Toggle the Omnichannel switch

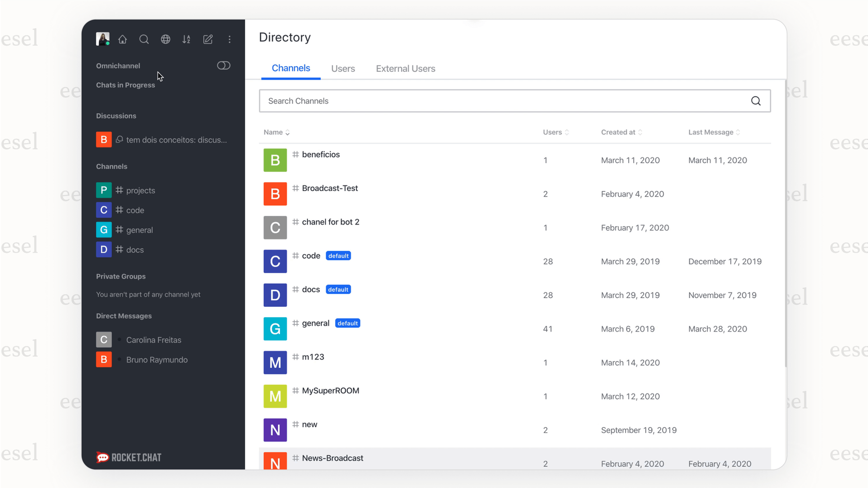(x=224, y=65)
